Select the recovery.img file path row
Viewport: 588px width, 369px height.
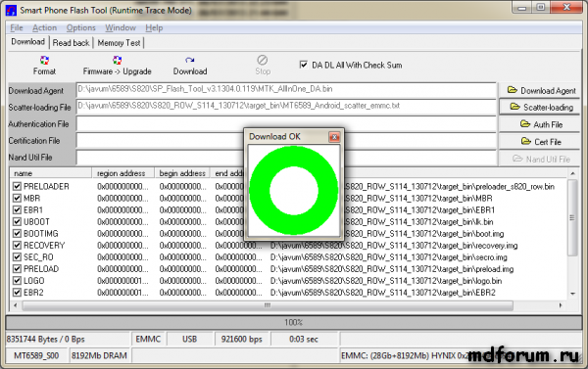point(394,246)
